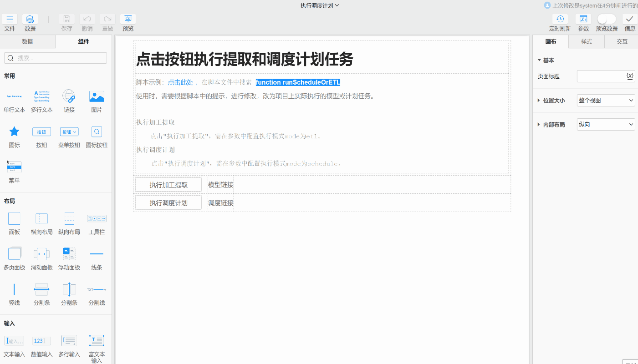Toggle the 预览数据 preview data switch

pos(606,18)
